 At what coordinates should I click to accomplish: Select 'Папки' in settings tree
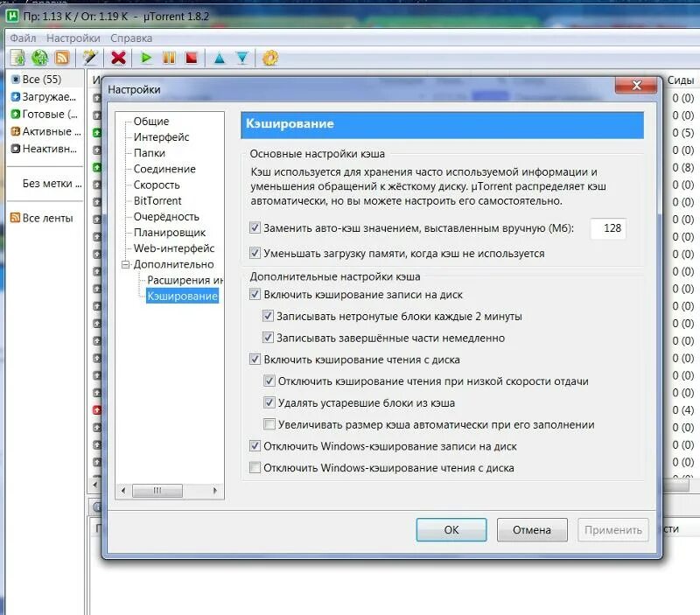(150, 153)
